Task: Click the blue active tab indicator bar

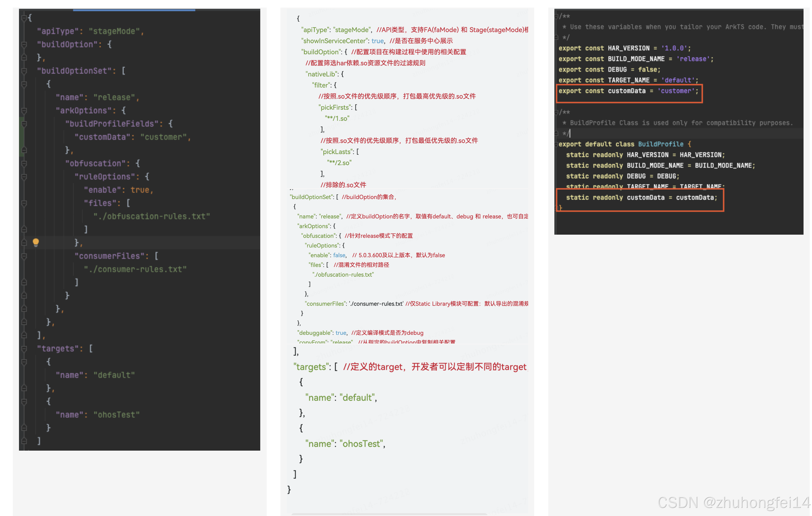Action: tap(134, 10)
